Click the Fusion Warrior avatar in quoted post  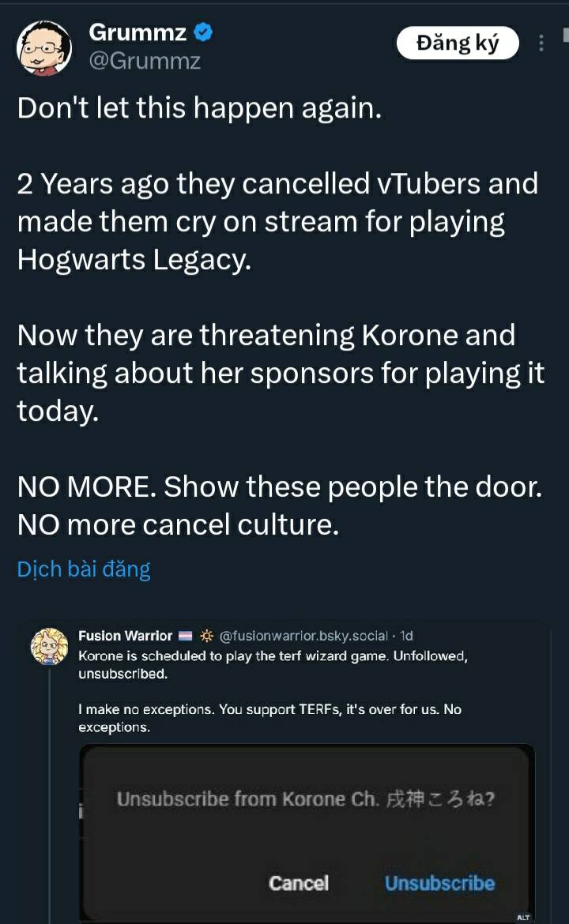pos(49,646)
